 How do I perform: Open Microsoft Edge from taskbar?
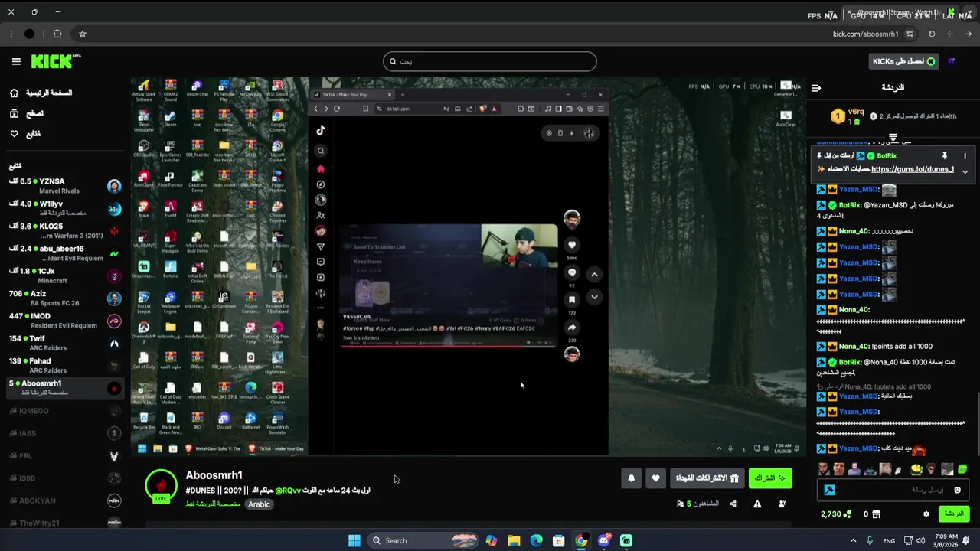point(536,540)
